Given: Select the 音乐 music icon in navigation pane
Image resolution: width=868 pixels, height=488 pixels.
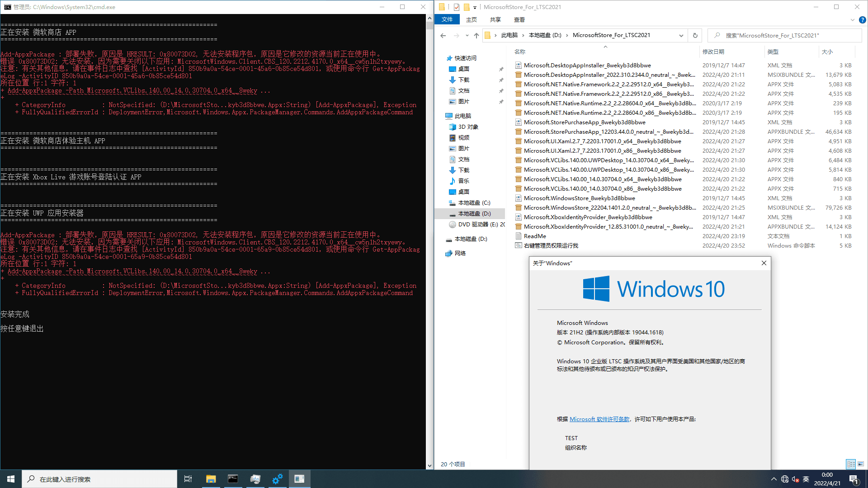Looking at the screenshot, I should [x=453, y=181].
